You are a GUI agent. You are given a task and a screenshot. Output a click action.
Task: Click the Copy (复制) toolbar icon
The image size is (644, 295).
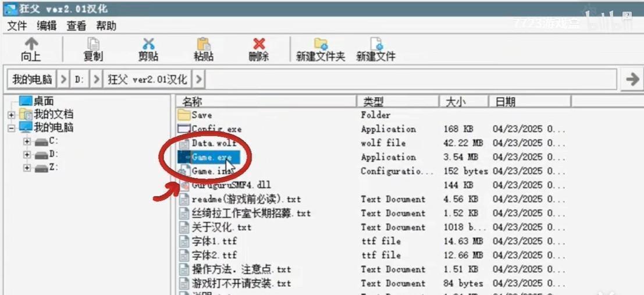93,45
